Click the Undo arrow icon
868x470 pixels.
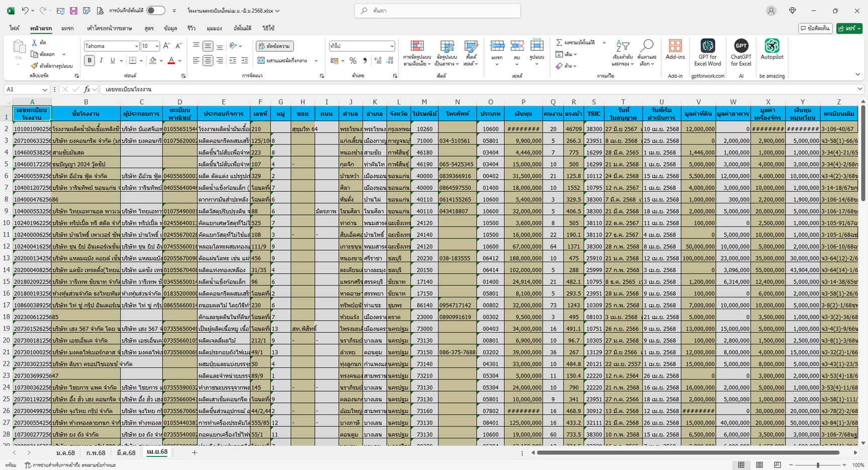click(25, 11)
